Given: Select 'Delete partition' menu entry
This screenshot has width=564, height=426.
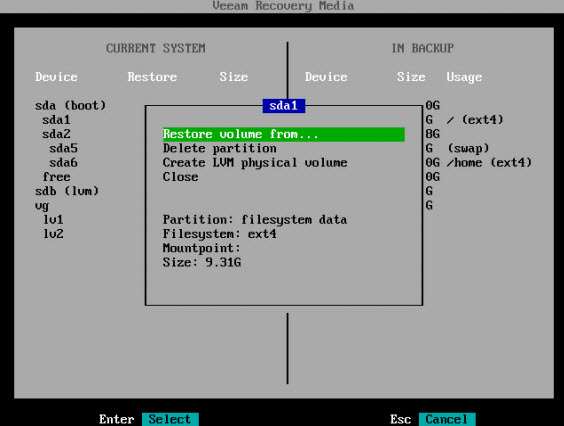Looking at the screenshot, I should [219, 148].
